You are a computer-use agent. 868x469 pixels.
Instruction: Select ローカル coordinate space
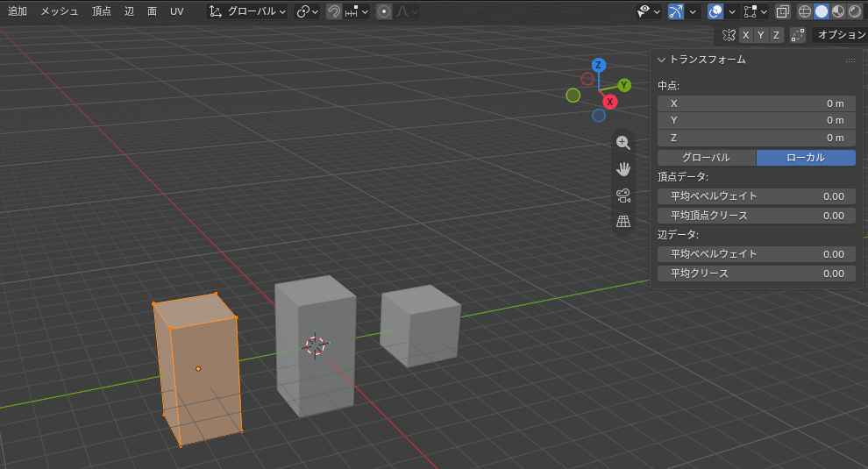(x=806, y=157)
